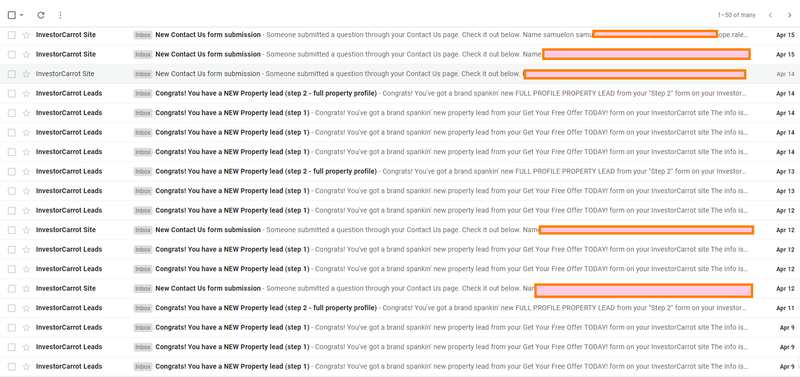This screenshot has height=377, width=800.
Task: Tick the select-all checkbox in the toolbar
Action: 12,15
